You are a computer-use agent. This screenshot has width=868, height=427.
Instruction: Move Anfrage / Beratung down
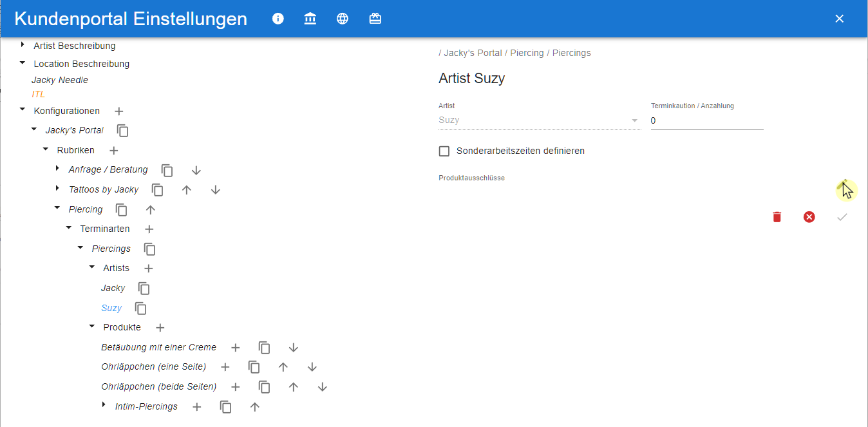(196, 171)
